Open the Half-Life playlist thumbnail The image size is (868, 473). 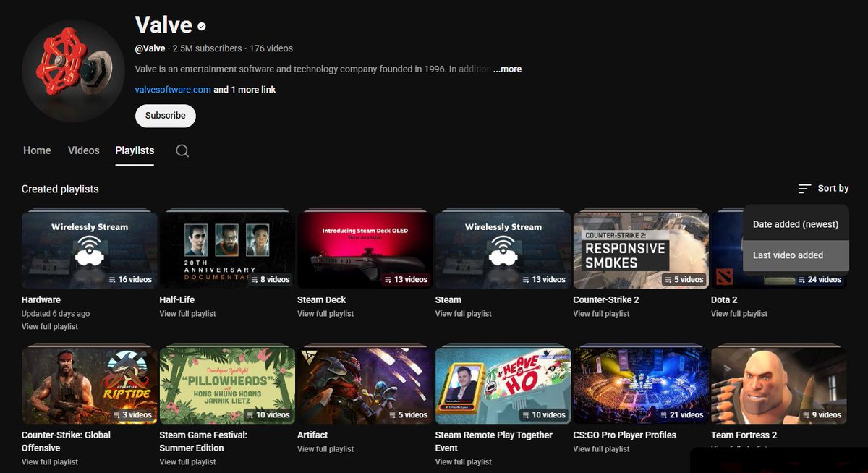(227, 250)
